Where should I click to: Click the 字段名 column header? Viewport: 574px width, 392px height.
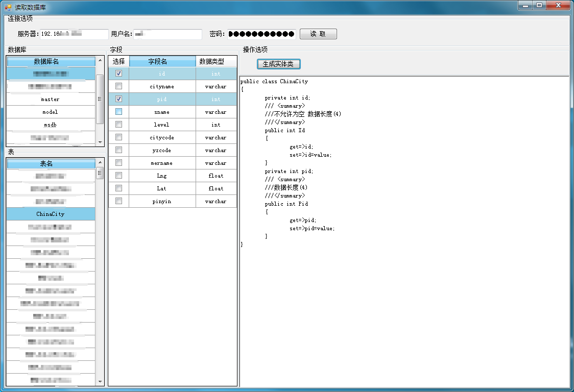(162, 61)
